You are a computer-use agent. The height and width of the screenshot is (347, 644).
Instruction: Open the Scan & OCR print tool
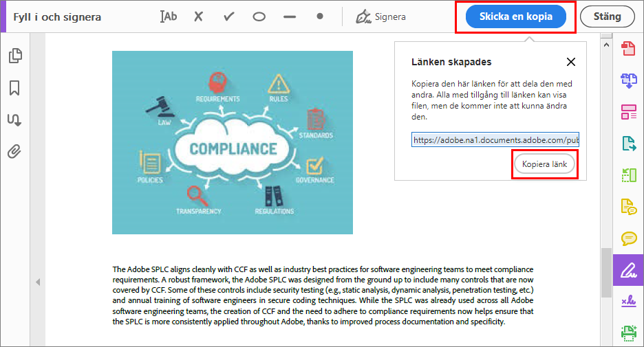click(x=628, y=333)
